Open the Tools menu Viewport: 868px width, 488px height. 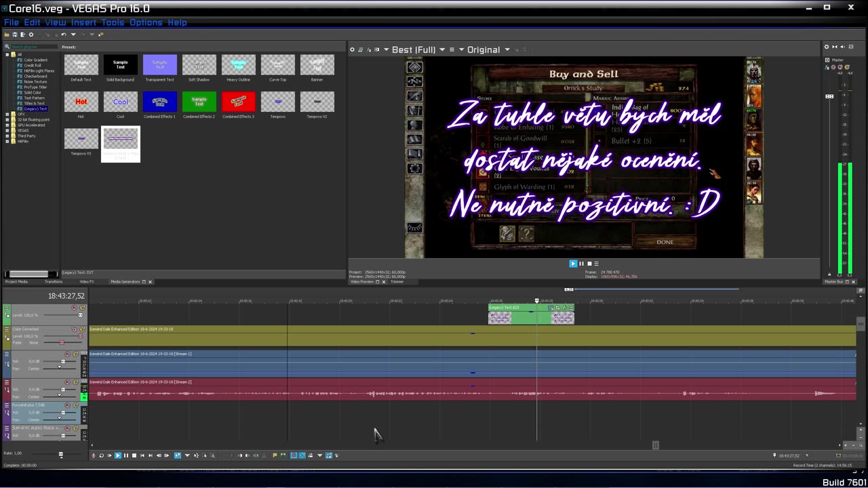pos(113,22)
